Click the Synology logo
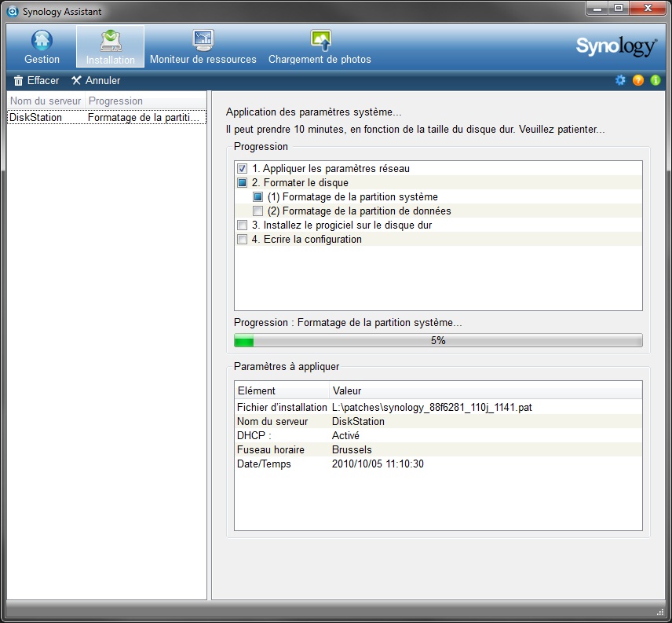This screenshot has width=672, height=623. pos(615,46)
